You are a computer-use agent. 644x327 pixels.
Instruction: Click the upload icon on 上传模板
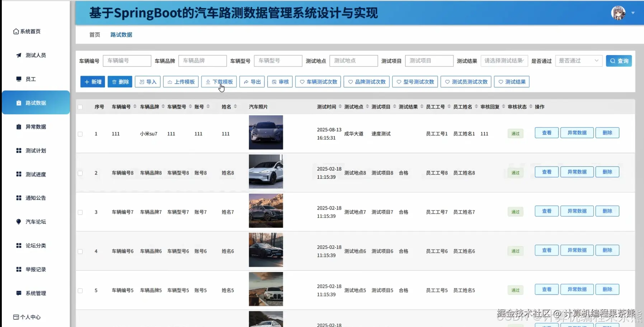(170, 82)
